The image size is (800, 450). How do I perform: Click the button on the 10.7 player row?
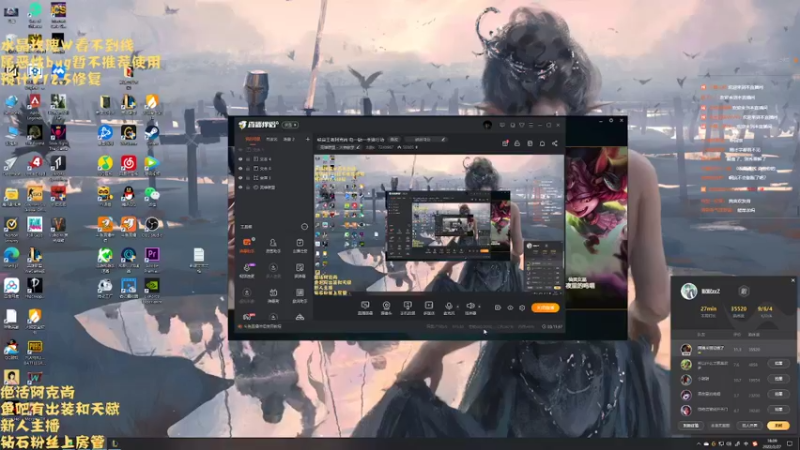tap(779, 379)
